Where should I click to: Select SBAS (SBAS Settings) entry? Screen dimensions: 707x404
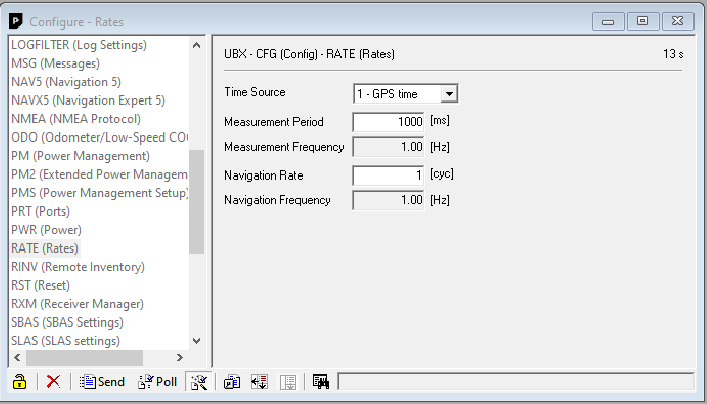pos(67,322)
